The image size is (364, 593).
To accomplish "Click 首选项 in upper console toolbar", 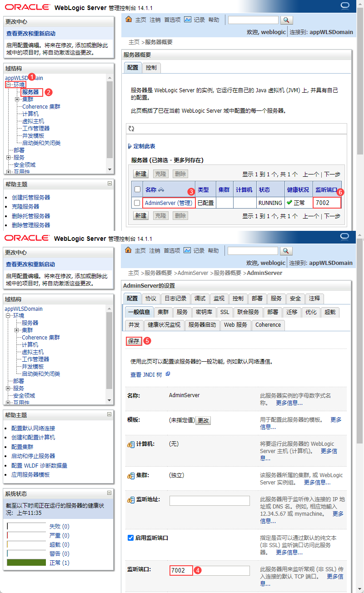I will tap(172, 20).
